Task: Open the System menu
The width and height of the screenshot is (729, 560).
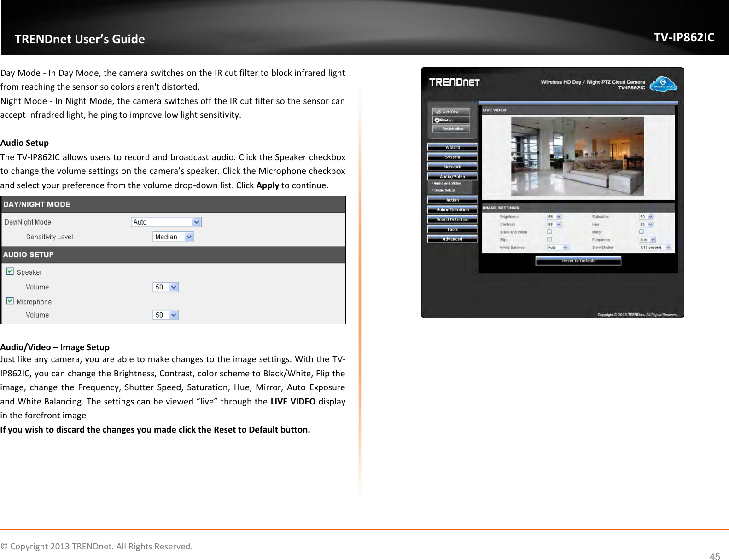Action: click(452, 157)
